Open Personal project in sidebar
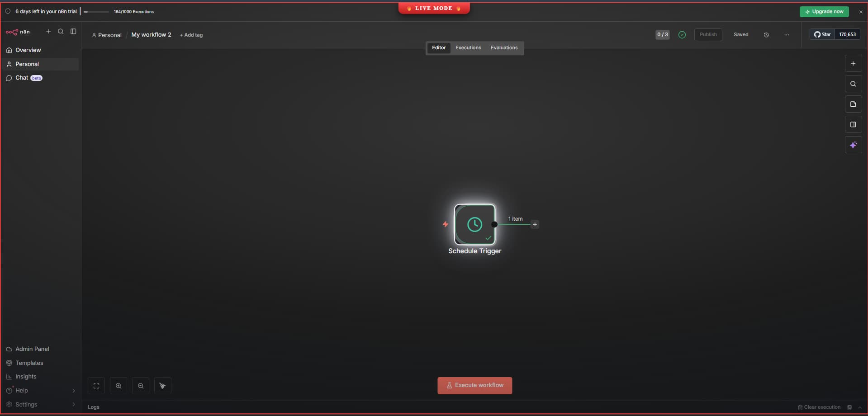Image resolution: width=868 pixels, height=416 pixels. (40, 64)
